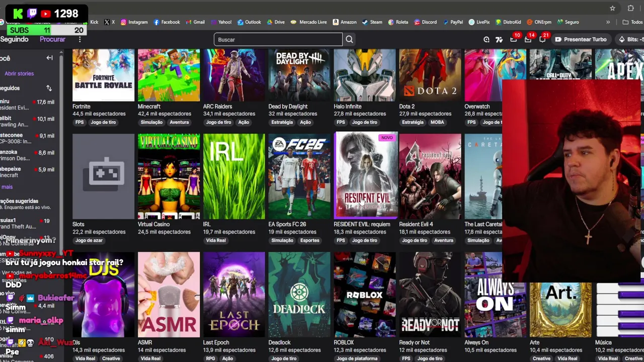Image resolution: width=644 pixels, height=362 pixels.
Task: Open the ARC Raiders category cover
Action: coord(234,75)
